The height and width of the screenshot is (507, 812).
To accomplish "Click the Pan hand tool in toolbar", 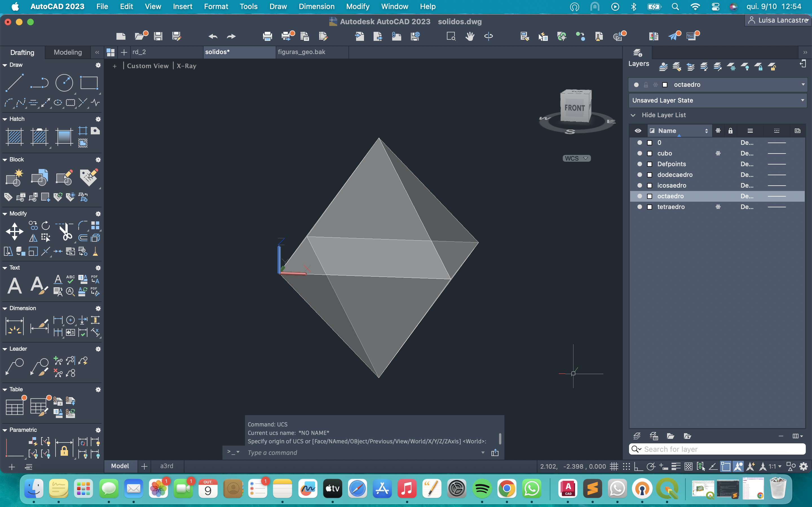I will 470,36.
